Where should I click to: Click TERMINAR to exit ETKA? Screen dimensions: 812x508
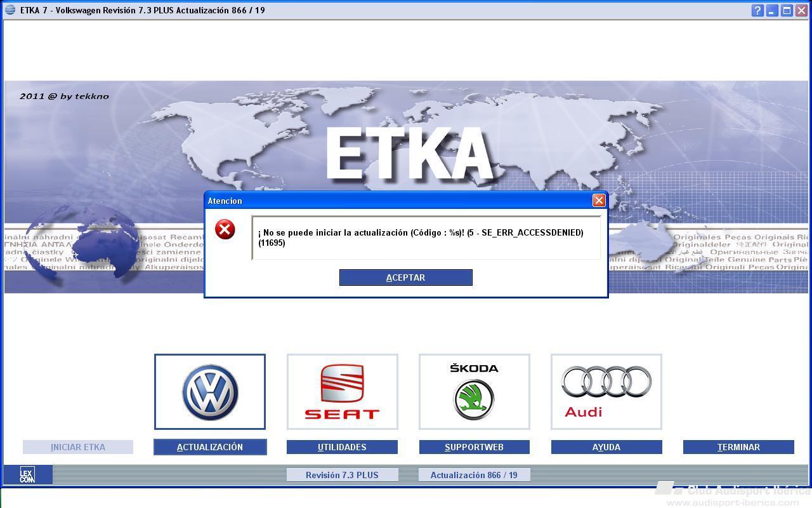[738, 447]
